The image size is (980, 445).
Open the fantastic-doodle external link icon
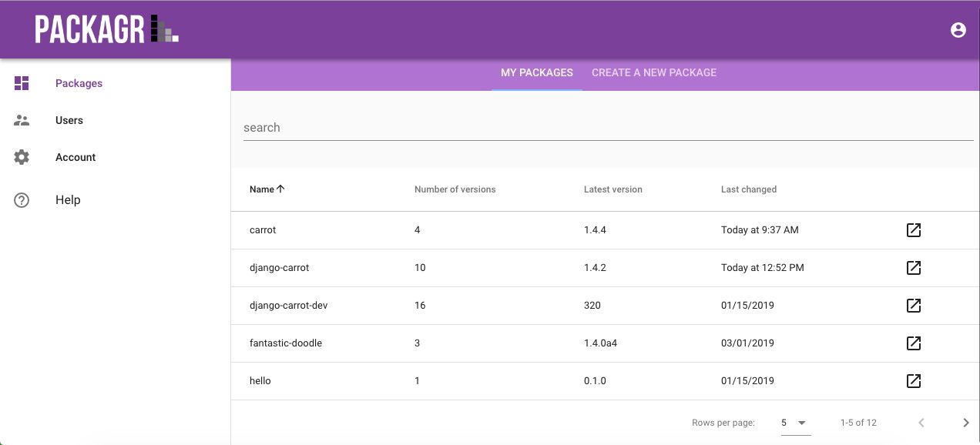pos(913,343)
